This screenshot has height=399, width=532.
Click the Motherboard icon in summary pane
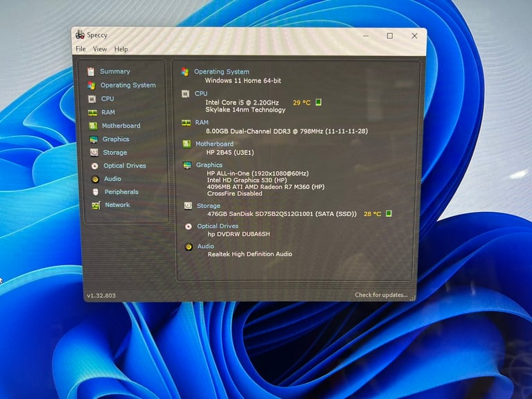click(186, 144)
